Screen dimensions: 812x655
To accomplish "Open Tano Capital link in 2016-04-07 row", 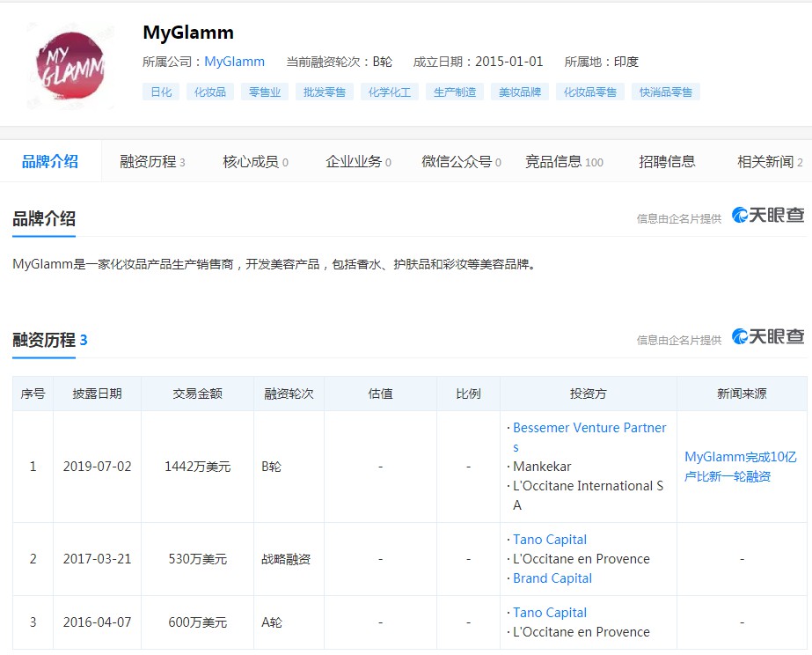I will click(x=550, y=613).
